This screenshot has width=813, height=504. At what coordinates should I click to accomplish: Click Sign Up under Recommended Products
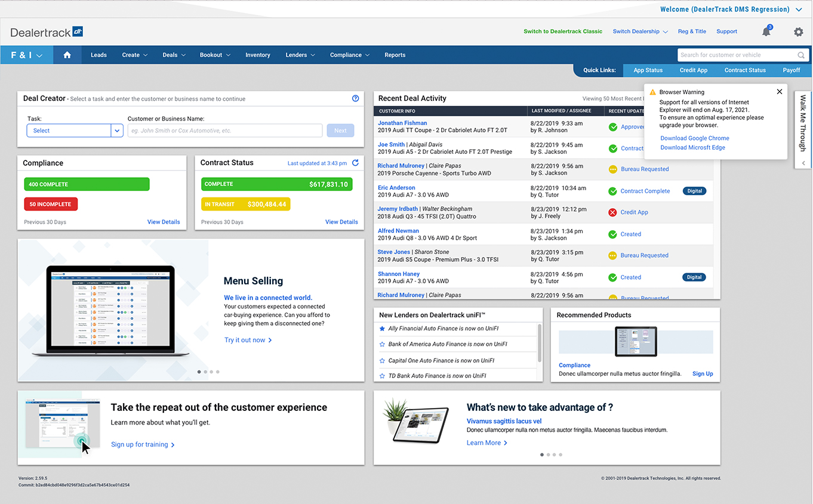(702, 373)
